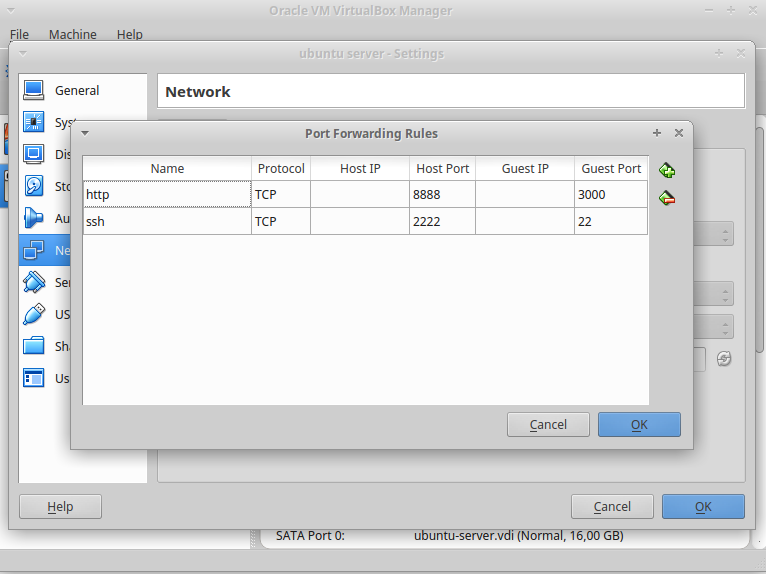Click the empty Host IP cell of ssh rule
The image size is (766, 574).
coord(360,221)
